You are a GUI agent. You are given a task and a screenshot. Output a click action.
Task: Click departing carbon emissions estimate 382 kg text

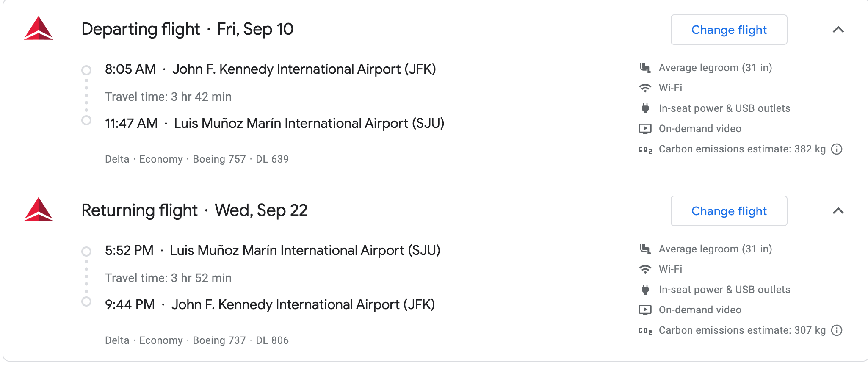point(742,149)
